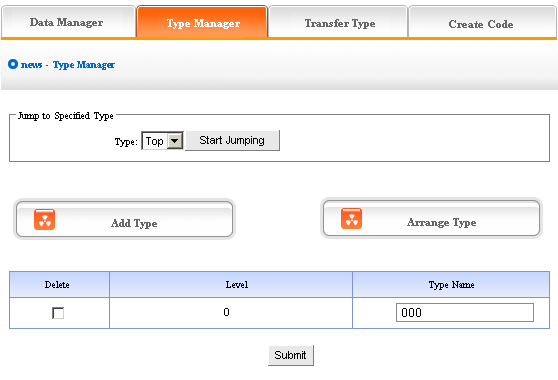Click the news breadcrumb link

tap(31, 65)
